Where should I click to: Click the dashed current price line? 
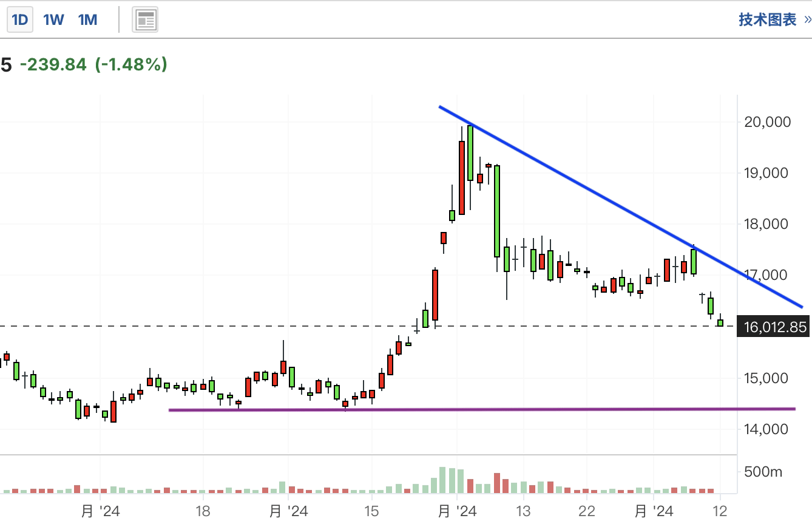[368, 327]
